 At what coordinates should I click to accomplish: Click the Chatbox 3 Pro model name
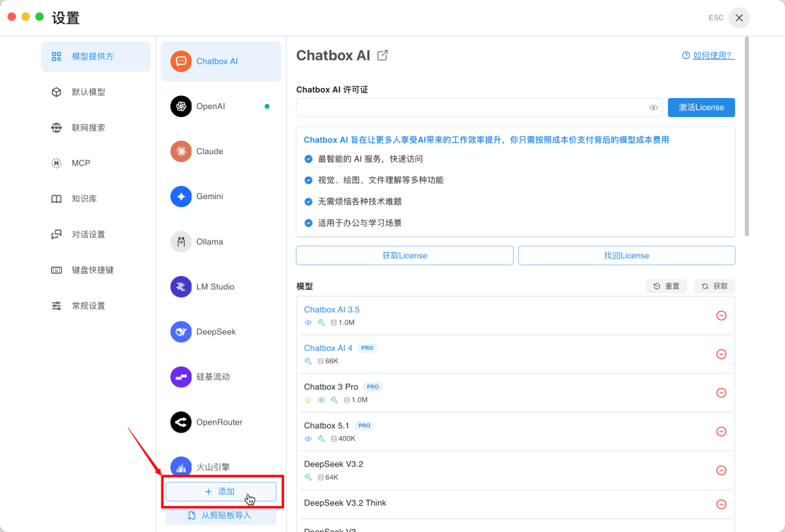[x=331, y=387]
